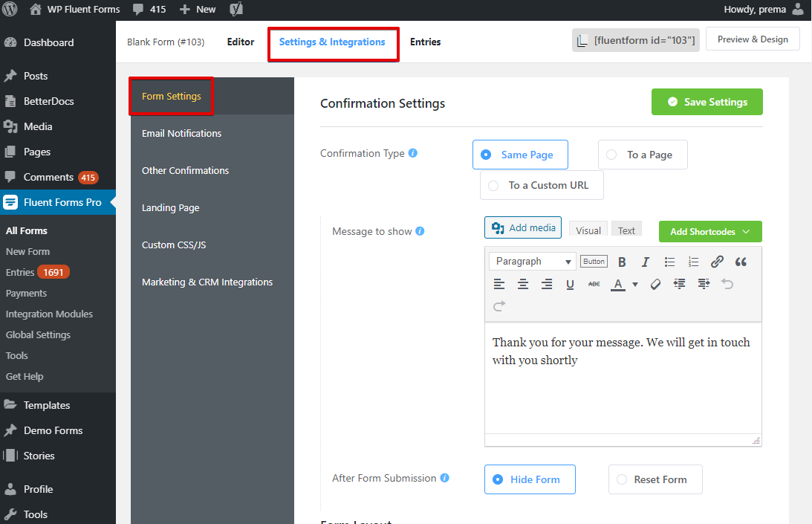
Task: Open info tooltip for Confirmation Type
Action: coord(413,153)
